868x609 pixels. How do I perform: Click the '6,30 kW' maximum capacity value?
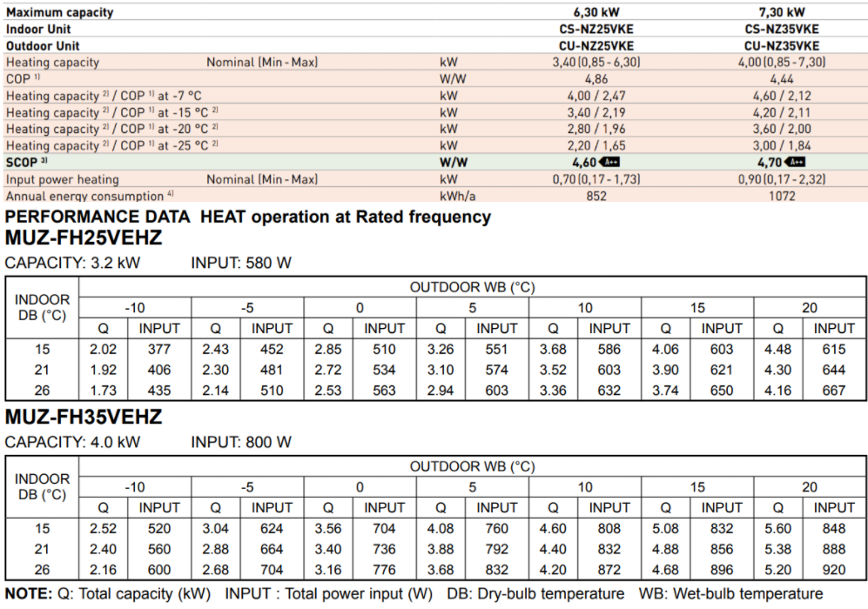(x=596, y=12)
